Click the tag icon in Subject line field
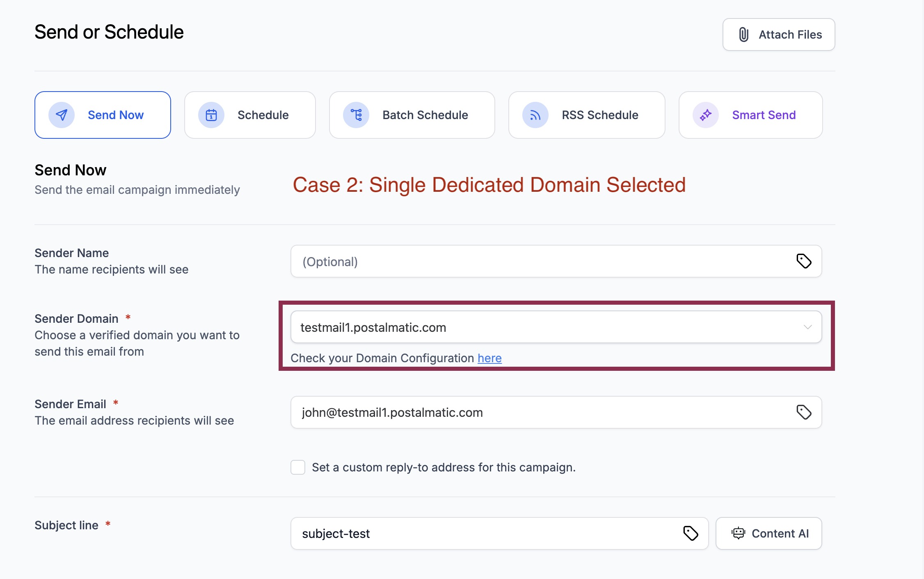Image resolution: width=924 pixels, height=579 pixels. 691,533
